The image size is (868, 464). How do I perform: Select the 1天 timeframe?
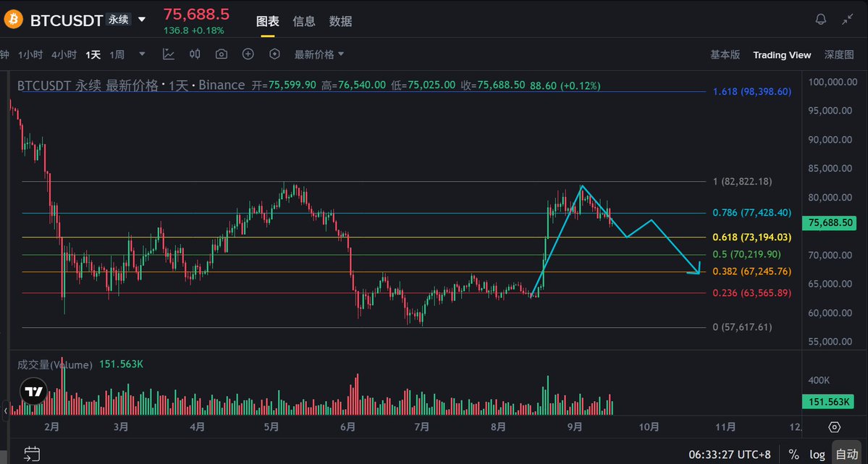(x=93, y=54)
